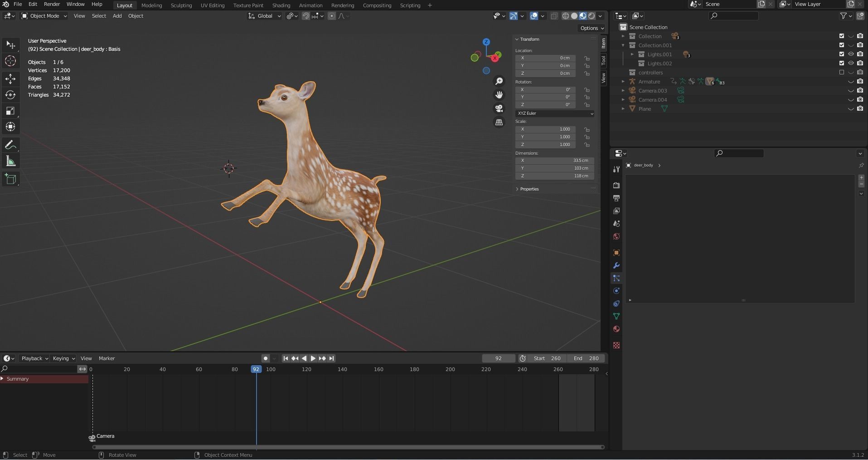
Task: Switch to the Animation workspace tab
Action: point(311,5)
